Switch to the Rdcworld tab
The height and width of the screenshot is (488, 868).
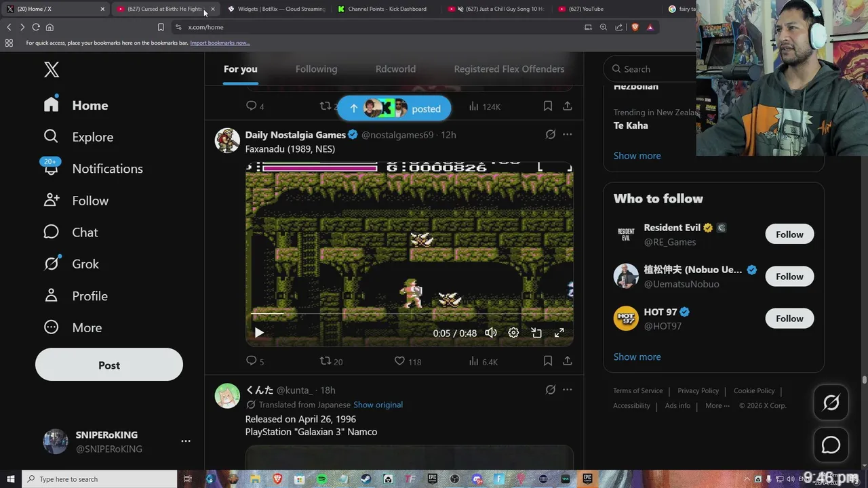(395, 69)
